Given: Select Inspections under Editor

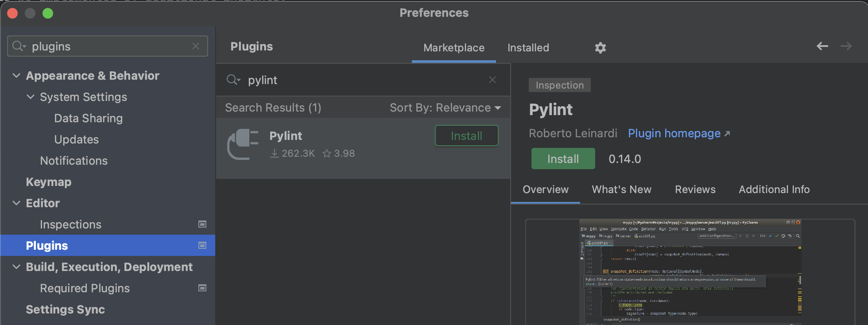Looking at the screenshot, I should coord(71,224).
